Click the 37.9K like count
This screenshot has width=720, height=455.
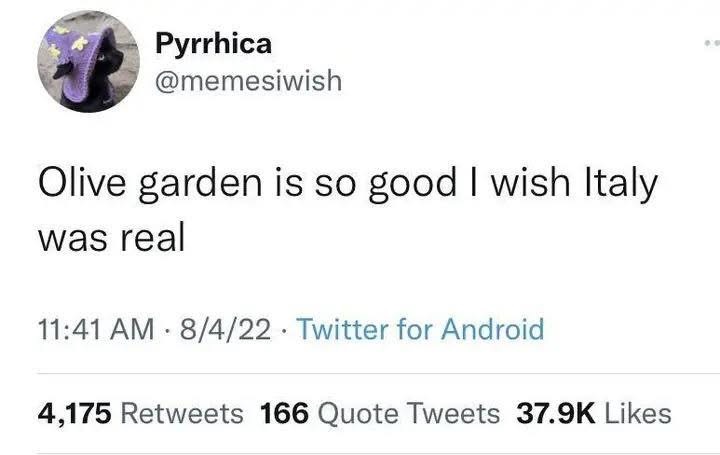click(556, 413)
